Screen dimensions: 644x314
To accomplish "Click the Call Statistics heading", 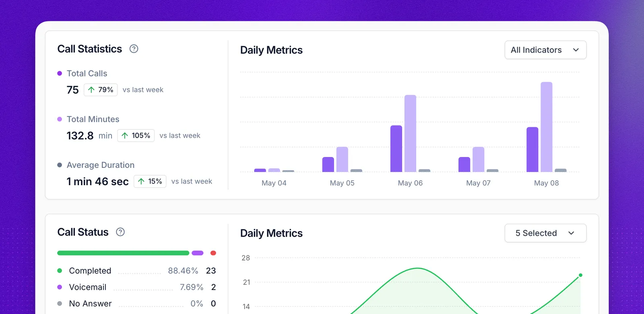I will (x=89, y=49).
